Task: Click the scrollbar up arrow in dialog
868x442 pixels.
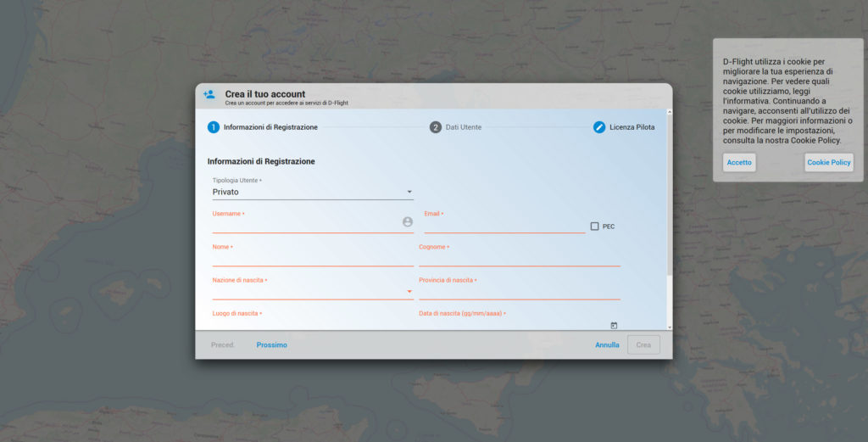Action: click(x=670, y=113)
